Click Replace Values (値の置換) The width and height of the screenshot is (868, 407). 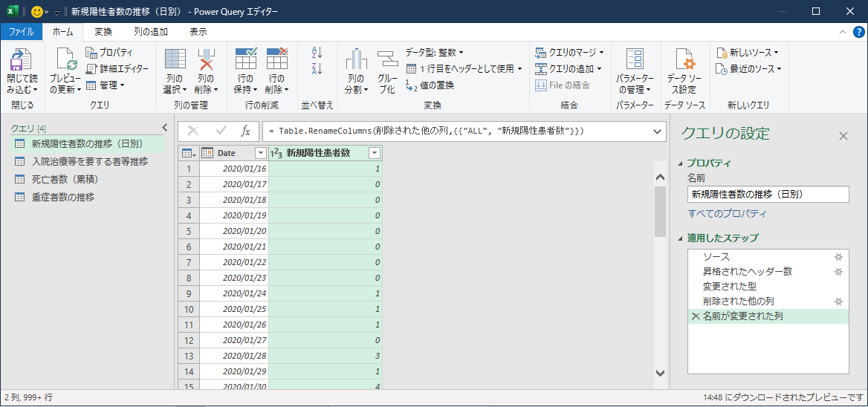click(x=430, y=85)
